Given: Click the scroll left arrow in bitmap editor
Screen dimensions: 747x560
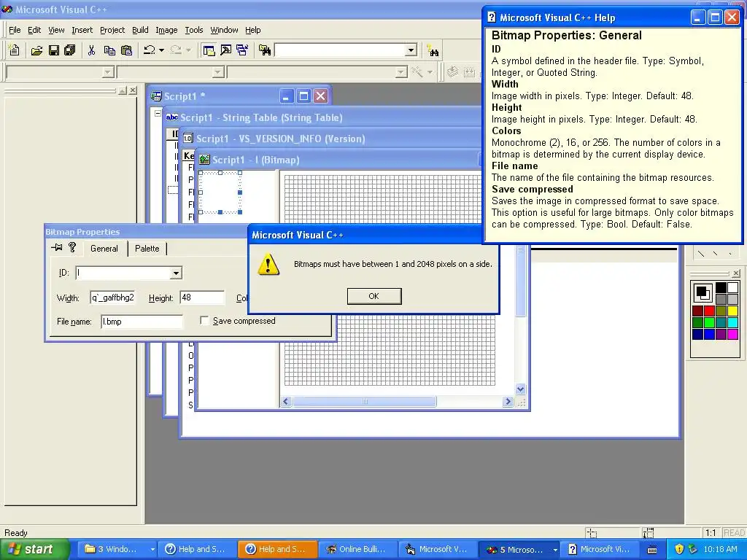Looking at the screenshot, I should tap(286, 402).
